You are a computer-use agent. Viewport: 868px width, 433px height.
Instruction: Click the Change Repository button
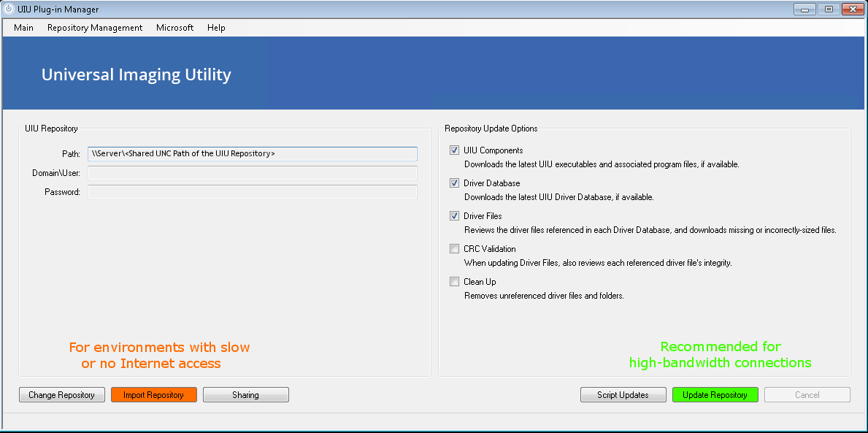[61, 395]
